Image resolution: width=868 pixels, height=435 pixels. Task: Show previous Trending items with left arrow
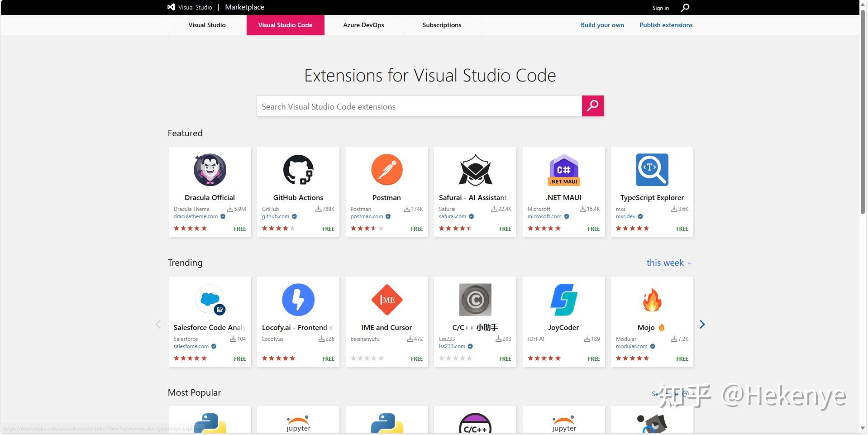158,324
